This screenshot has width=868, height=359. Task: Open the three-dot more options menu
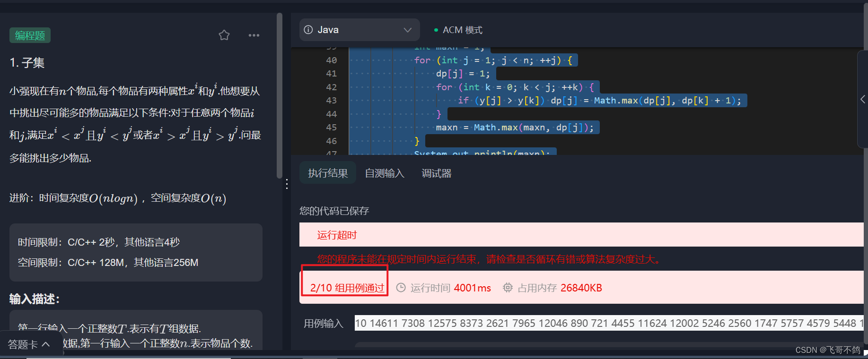[x=254, y=35]
